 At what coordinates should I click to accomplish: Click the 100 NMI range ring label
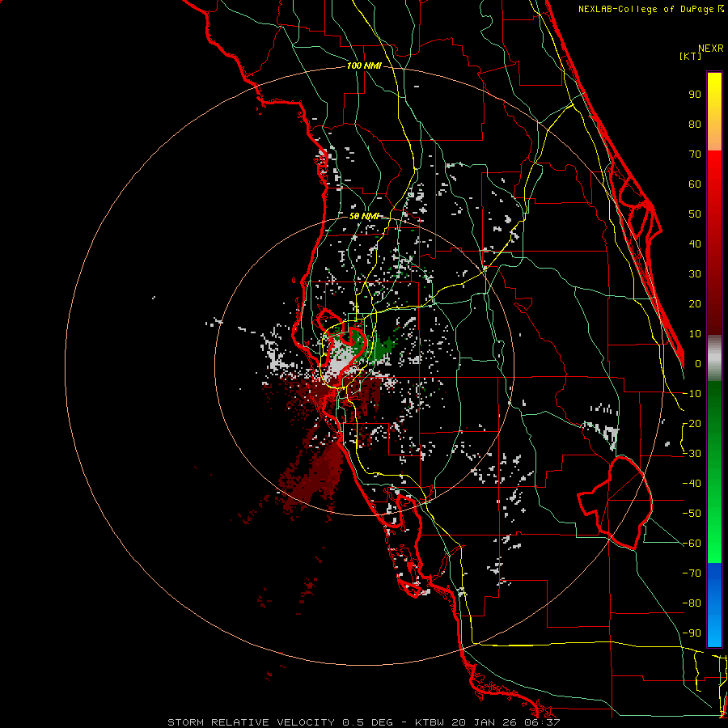(x=364, y=66)
